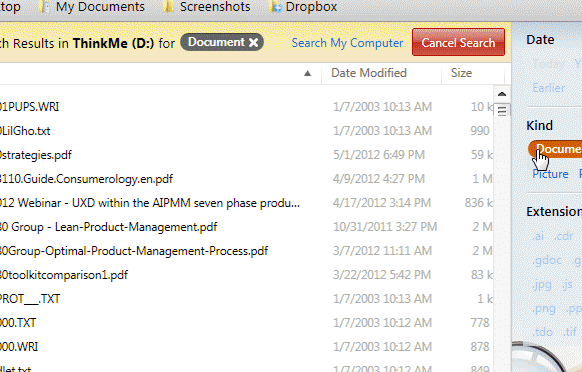Filter by Today date
The width and height of the screenshot is (582, 372).
pyautogui.click(x=549, y=64)
